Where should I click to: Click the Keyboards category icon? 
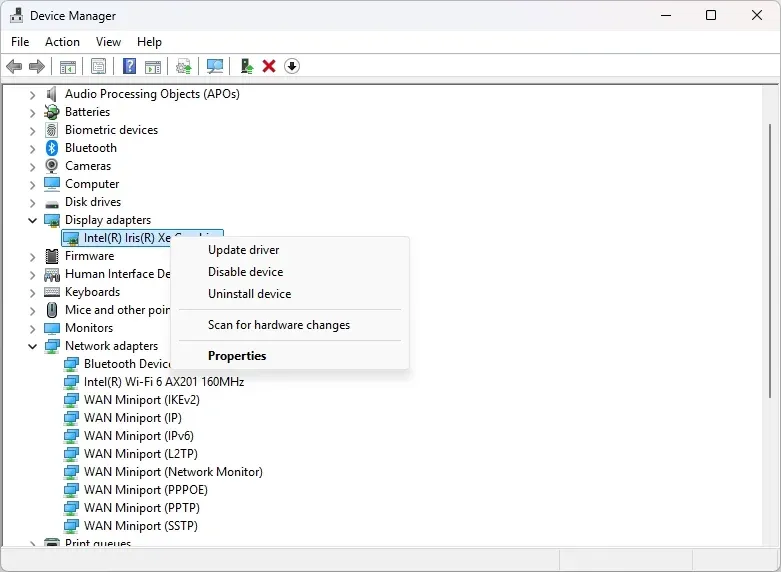(x=52, y=292)
